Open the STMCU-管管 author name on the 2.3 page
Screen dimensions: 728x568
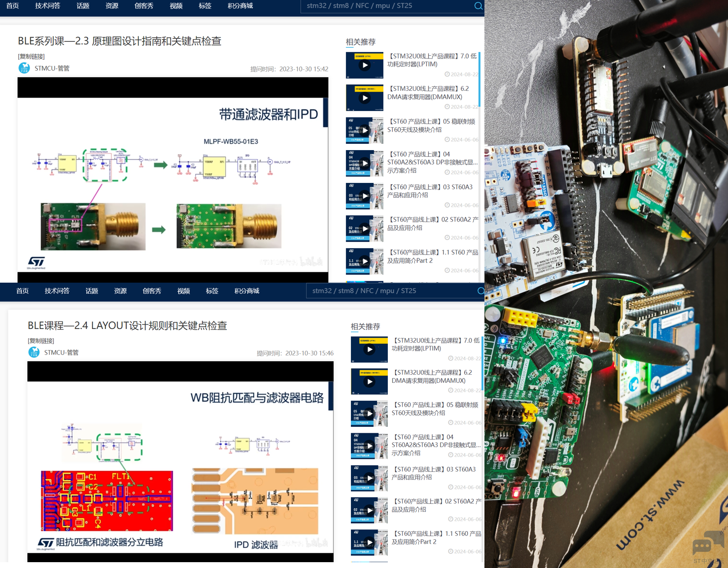tap(52, 68)
